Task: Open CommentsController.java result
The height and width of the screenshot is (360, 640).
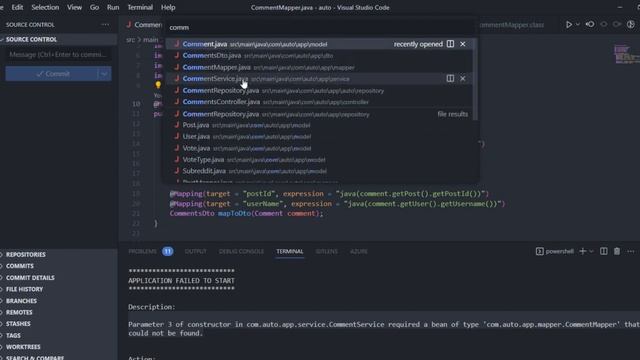Action: (319, 102)
